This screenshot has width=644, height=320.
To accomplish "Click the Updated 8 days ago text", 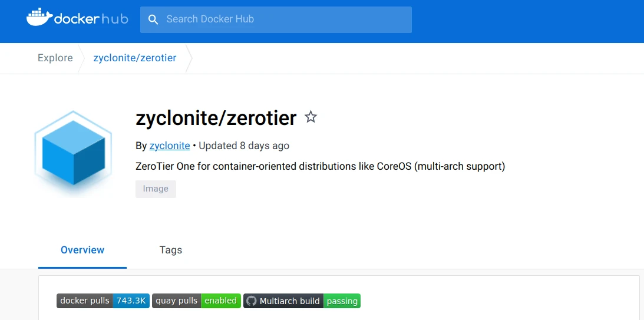I will point(244,146).
